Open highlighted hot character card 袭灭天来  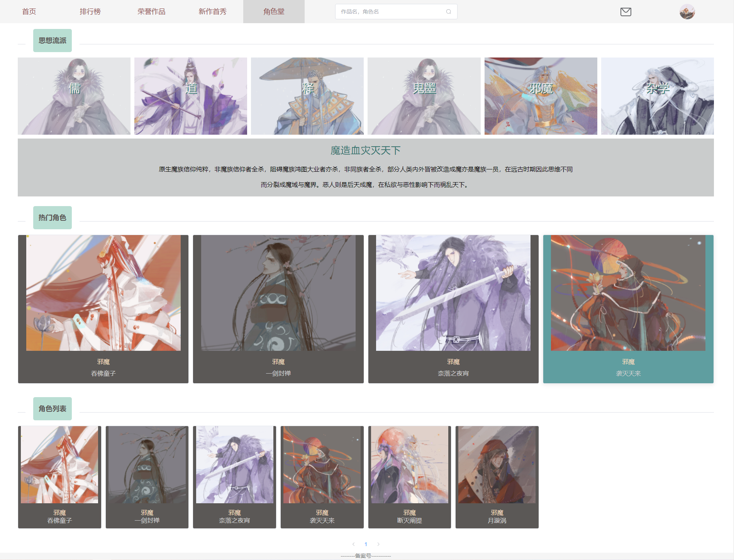(x=628, y=309)
